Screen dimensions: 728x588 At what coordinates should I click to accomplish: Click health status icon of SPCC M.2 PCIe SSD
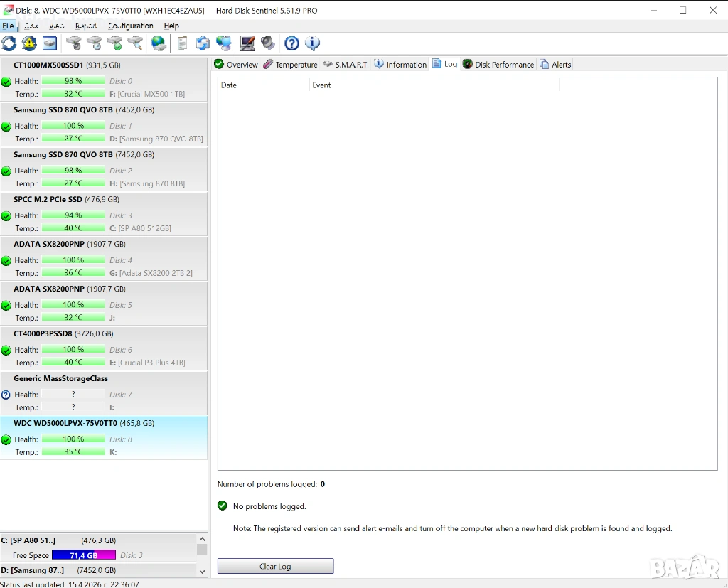[6, 216]
